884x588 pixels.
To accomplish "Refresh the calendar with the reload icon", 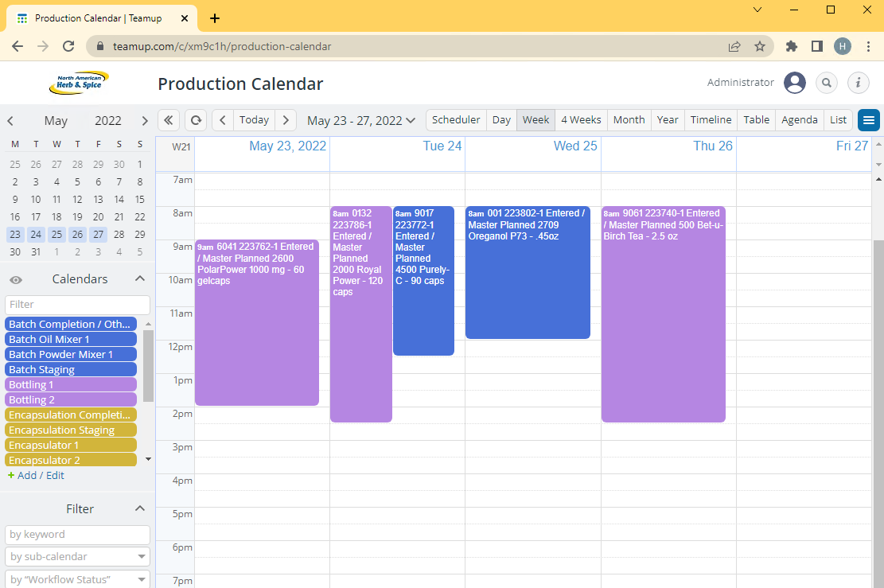I will [x=195, y=119].
